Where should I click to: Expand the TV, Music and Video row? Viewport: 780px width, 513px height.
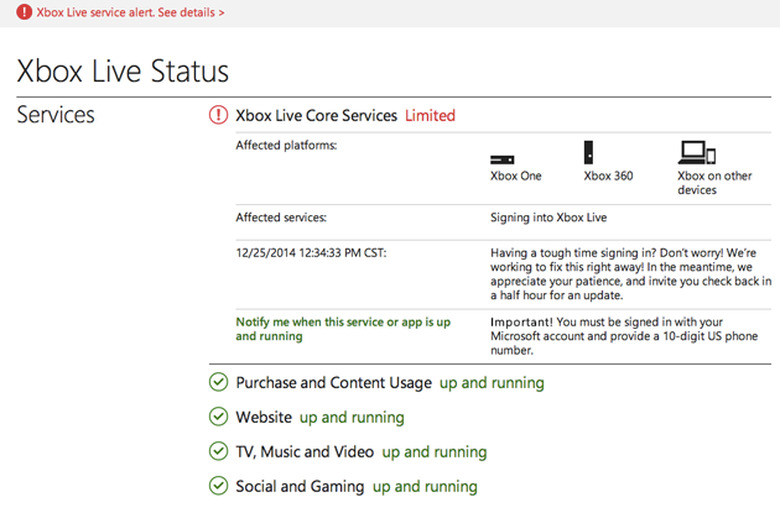pos(304,452)
